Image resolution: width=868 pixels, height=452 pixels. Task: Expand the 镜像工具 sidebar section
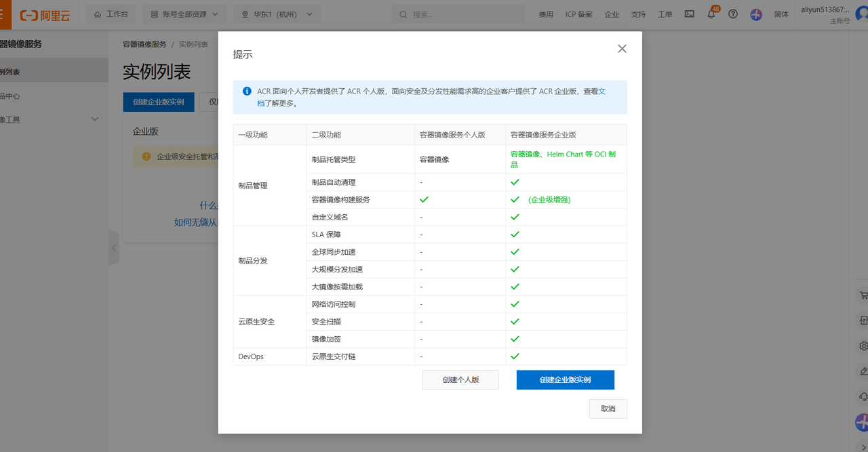coord(94,119)
